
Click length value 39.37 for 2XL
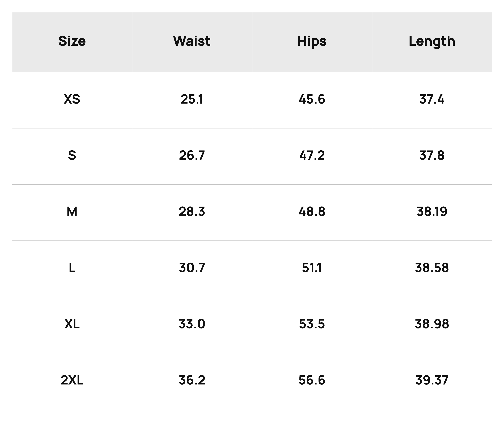tap(432, 380)
